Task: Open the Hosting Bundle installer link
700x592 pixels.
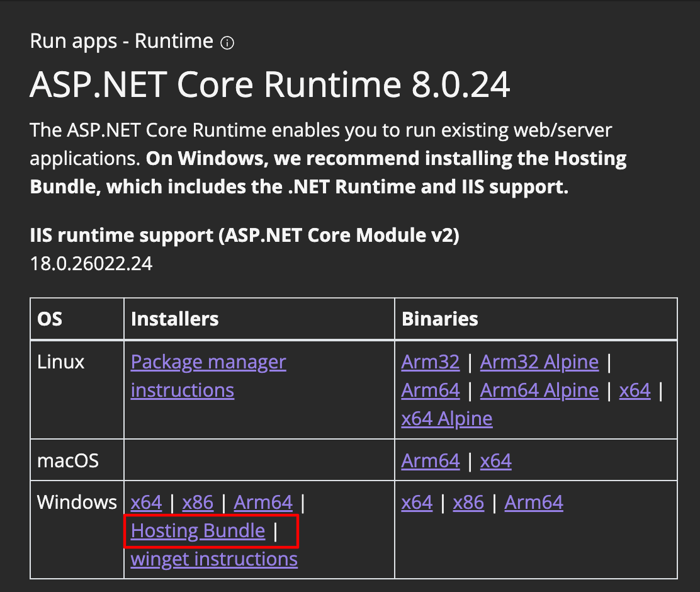Action: [198, 531]
